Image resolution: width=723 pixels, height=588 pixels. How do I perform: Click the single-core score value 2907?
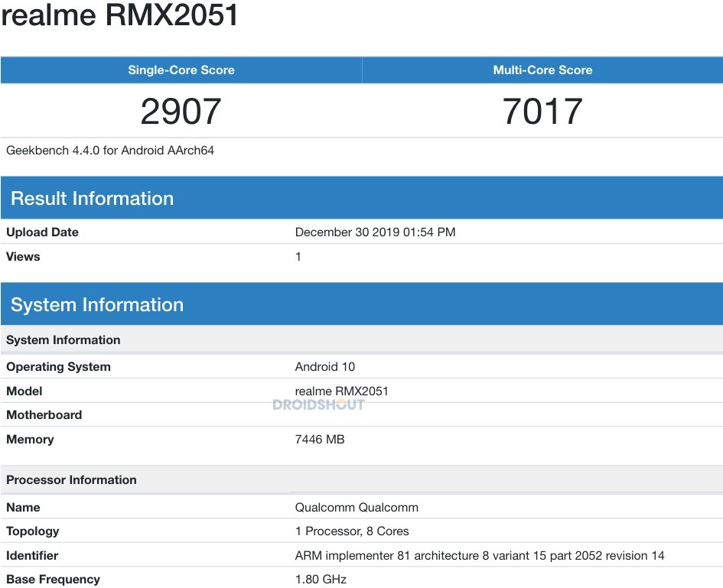(181, 112)
